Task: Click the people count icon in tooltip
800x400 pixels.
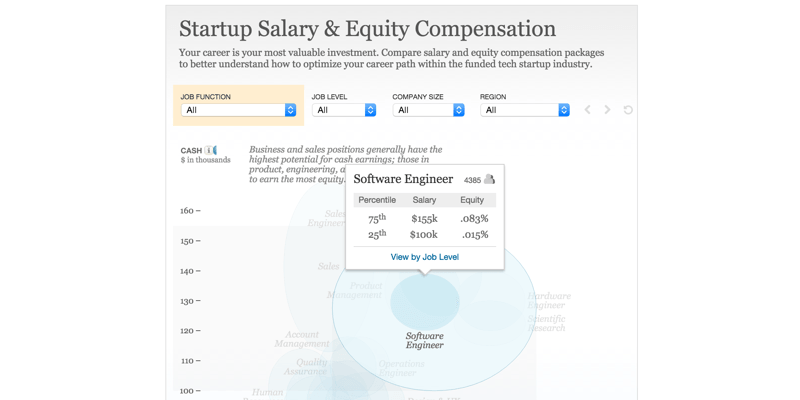Action: click(x=490, y=180)
